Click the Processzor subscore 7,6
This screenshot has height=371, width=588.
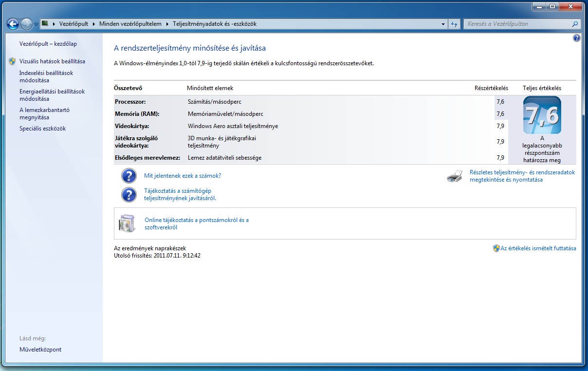pos(500,102)
